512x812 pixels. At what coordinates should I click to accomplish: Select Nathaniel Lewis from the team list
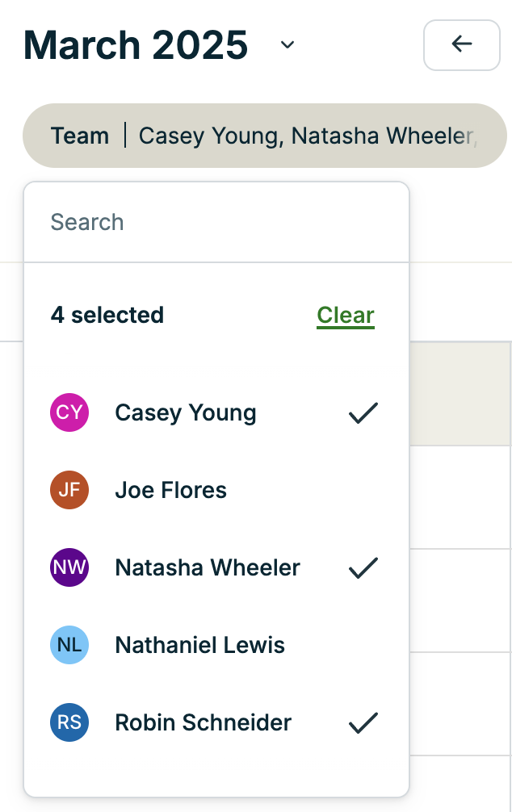click(x=199, y=645)
